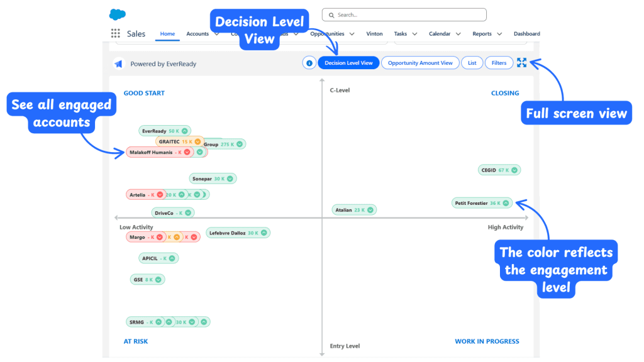This screenshot has width=644, height=362.
Task: Click the global Search field
Action: (x=404, y=15)
